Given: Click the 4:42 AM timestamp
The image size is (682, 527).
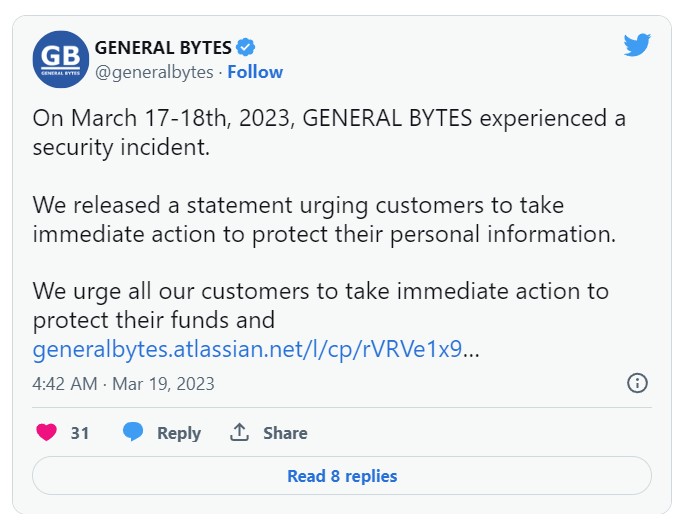Looking at the screenshot, I should [65, 384].
